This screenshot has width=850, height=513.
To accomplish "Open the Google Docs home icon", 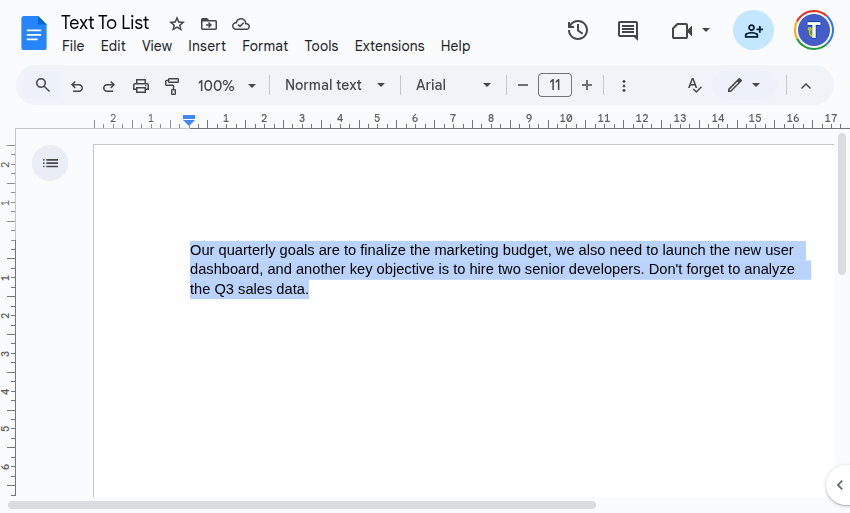I will pos(34,33).
